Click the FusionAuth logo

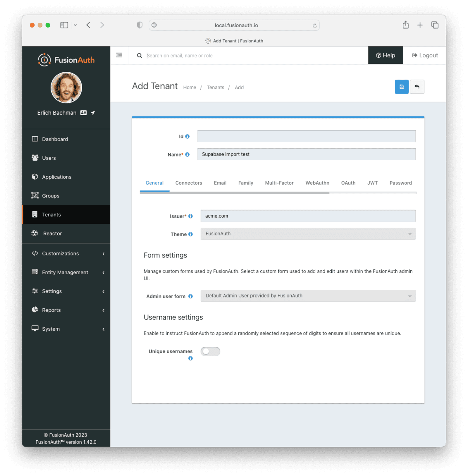point(66,60)
